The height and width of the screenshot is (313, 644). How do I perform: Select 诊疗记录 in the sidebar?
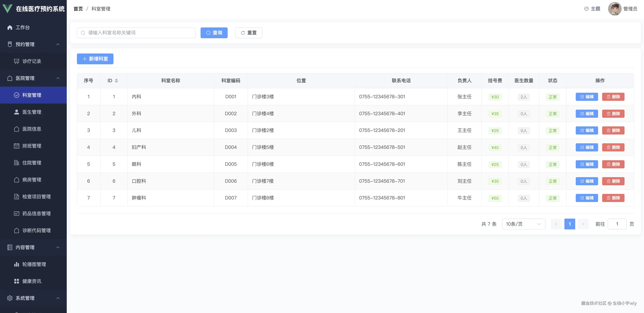(32, 61)
